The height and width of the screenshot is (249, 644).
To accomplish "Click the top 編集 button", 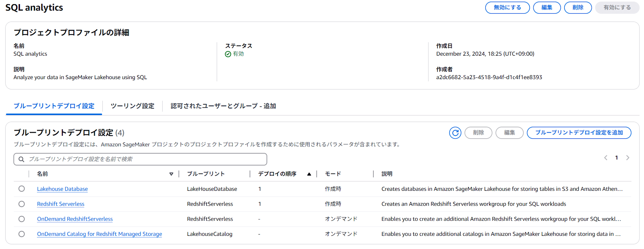I will (x=547, y=7).
